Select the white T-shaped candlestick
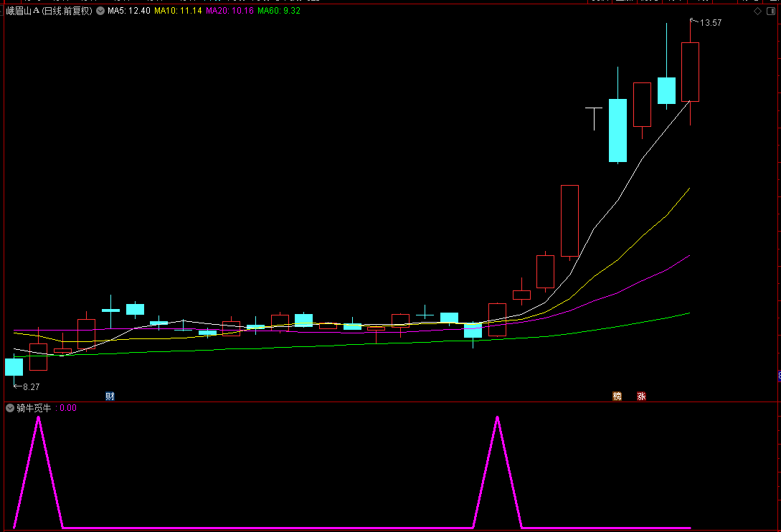The image size is (781, 532). tap(594, 118)
